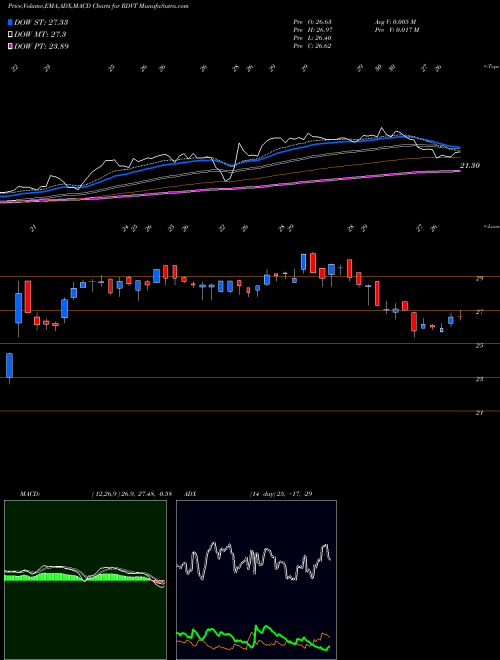Open the green MACD histogram chart
500x660 pixels.
point(85,580)
